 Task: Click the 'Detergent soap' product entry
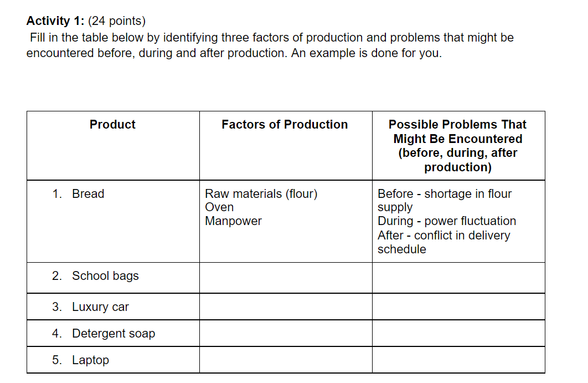click(x=114, y=334)
